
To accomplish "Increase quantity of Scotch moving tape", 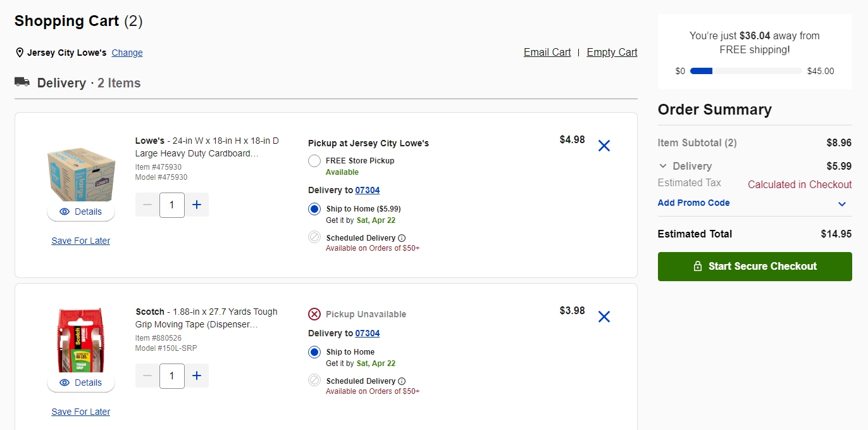I will (x=197, y=376).
